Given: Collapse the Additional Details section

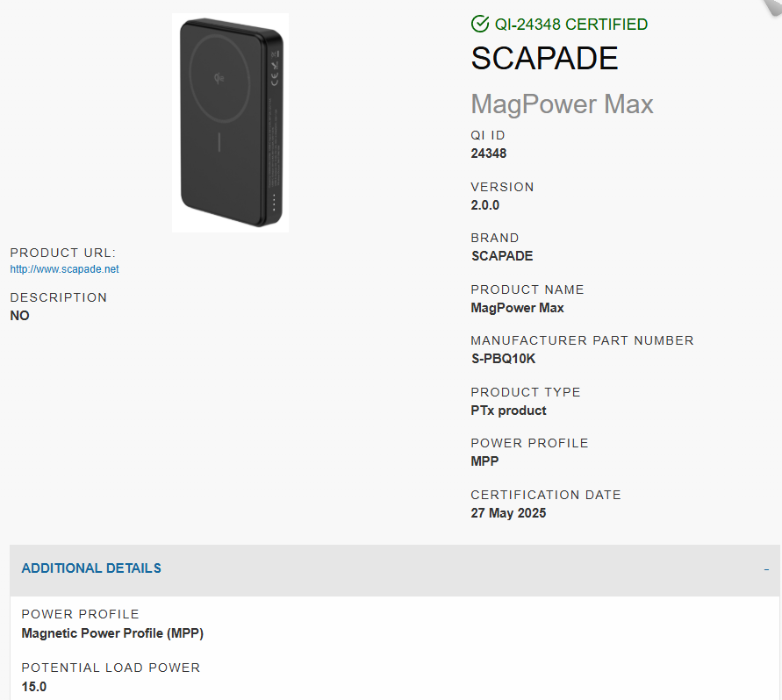Looking at the screenshot, I should coord(394,570).
